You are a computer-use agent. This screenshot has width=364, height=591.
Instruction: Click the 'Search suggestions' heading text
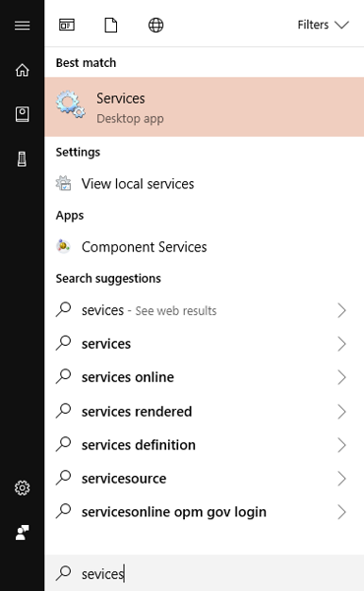click(x=108, y=279)
